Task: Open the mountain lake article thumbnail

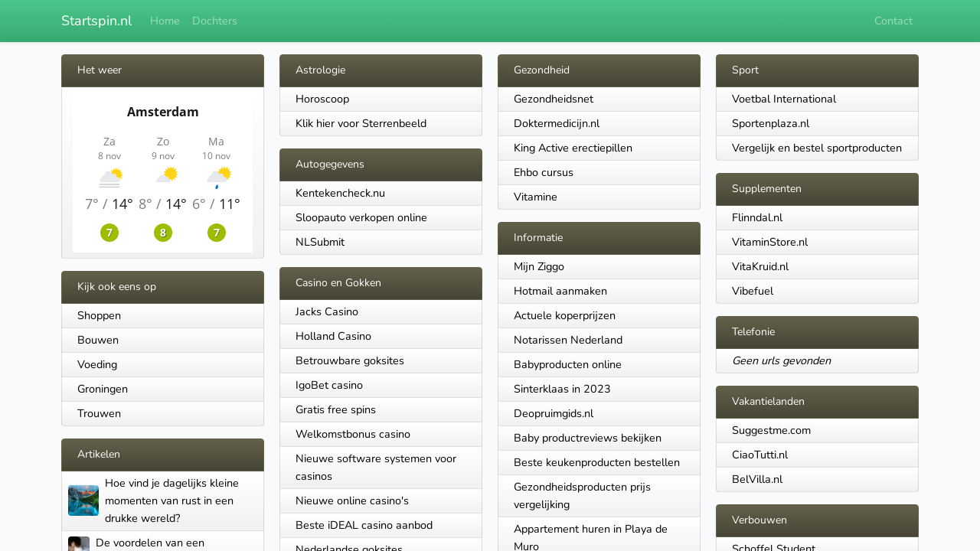Action: tap(83, 500)
